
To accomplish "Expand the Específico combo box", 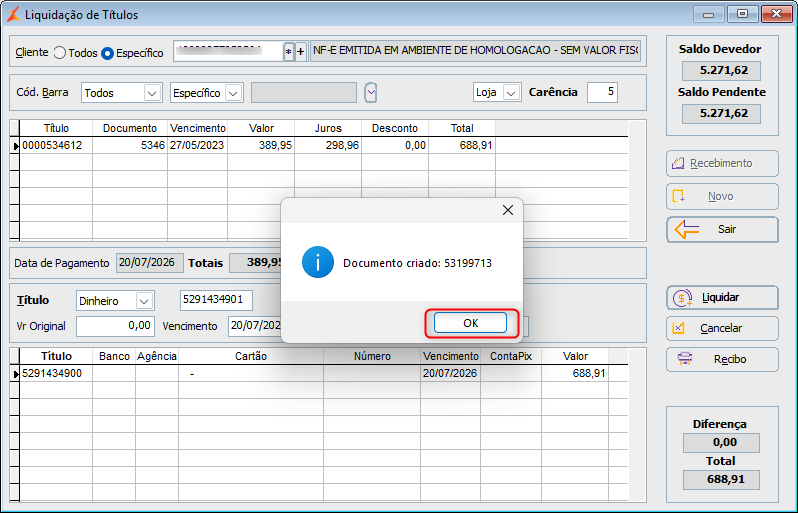I will (x=207, y=93).
